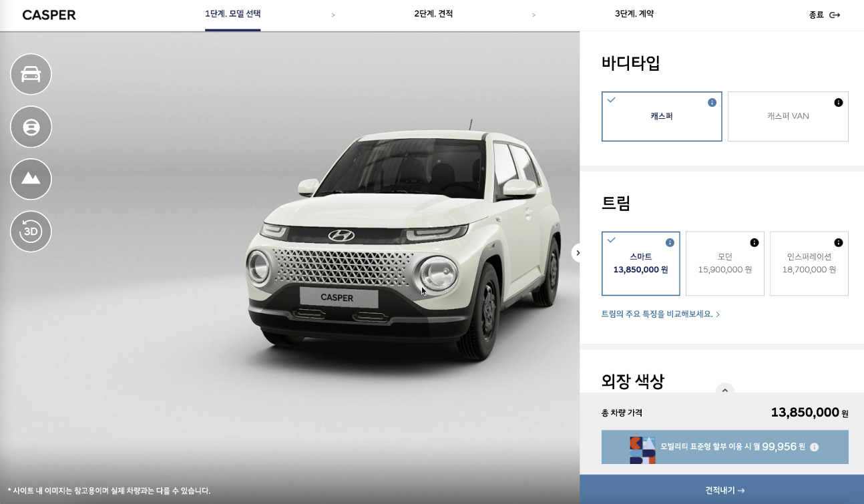Go to 2단계. 견적 step
864x504 pixels.
tap(433, 14)
